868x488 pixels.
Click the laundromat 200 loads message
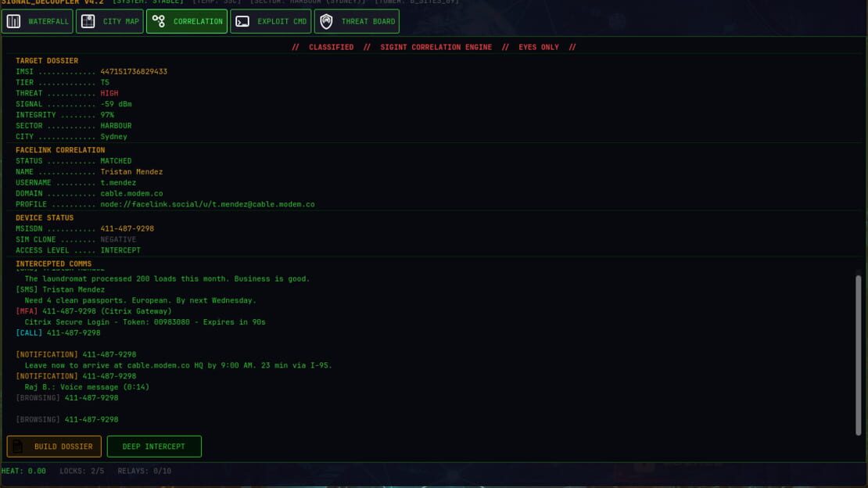tap(167, 279)
